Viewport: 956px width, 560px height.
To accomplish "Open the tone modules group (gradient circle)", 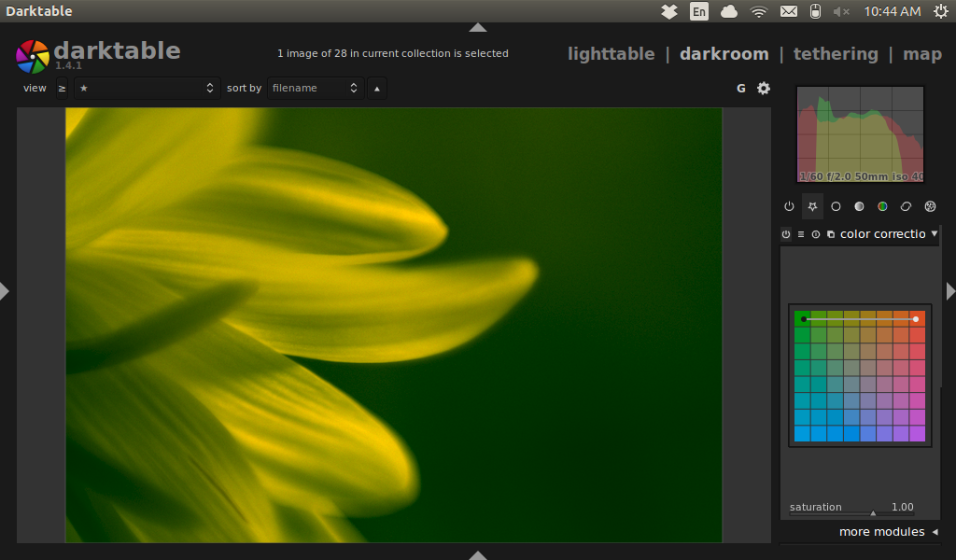I will [859, 206].
